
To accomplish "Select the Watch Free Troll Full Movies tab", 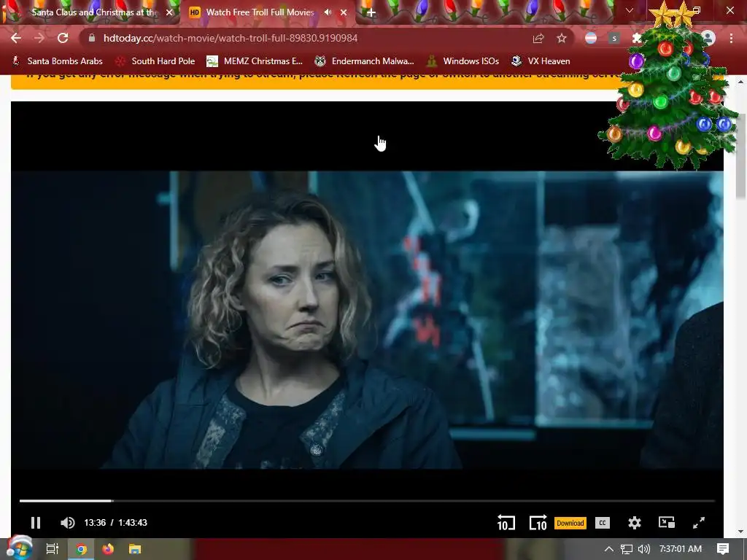I will (x=260, y=12).
